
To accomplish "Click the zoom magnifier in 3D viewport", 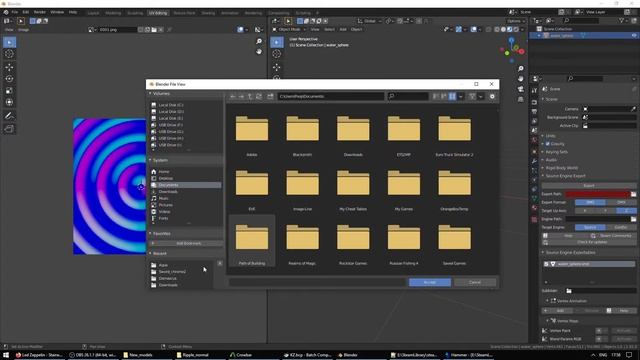I will click(520, 69).
